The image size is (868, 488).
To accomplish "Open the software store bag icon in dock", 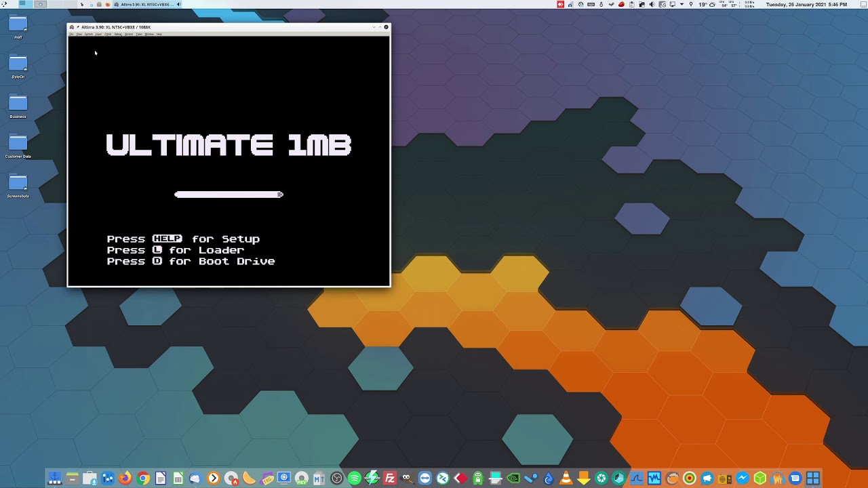I will [x=90, y=479].
